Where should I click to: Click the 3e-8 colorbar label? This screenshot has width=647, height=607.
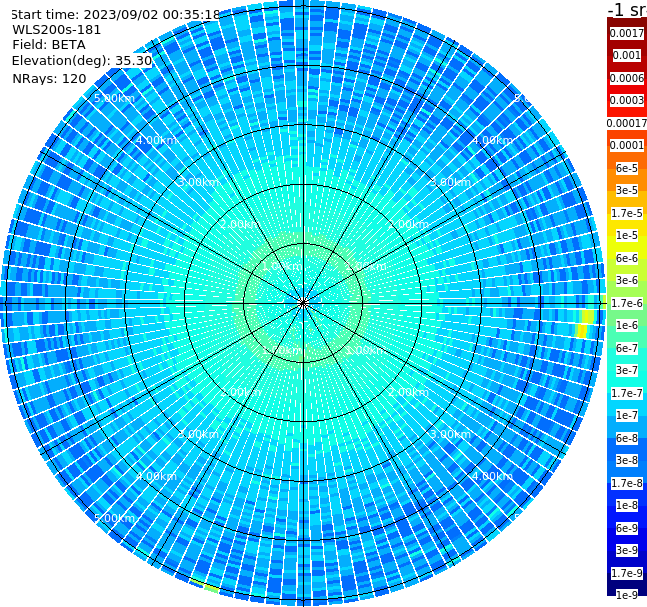627,460
